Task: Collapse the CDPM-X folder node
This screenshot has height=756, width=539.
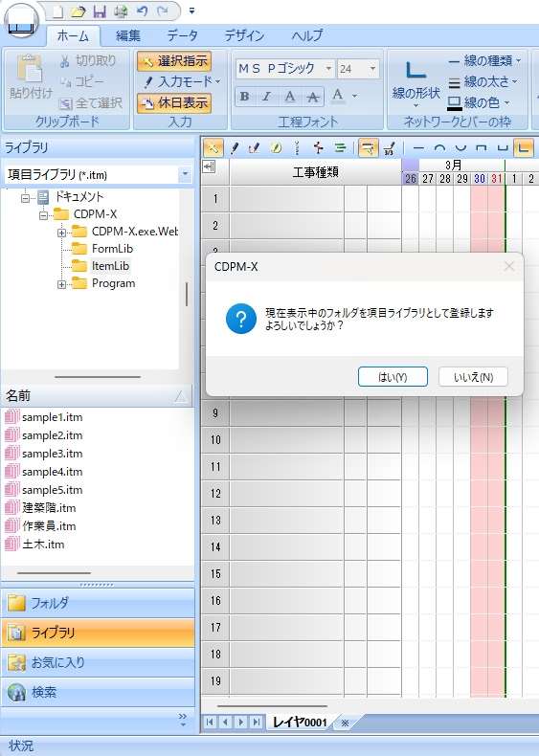Action: pos(43,215)
